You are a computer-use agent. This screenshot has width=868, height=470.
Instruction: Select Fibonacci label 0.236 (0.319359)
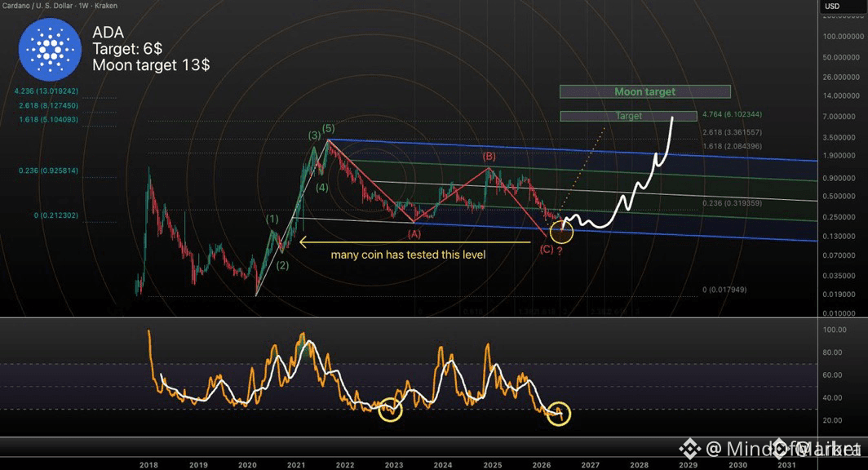click(732, 203)
